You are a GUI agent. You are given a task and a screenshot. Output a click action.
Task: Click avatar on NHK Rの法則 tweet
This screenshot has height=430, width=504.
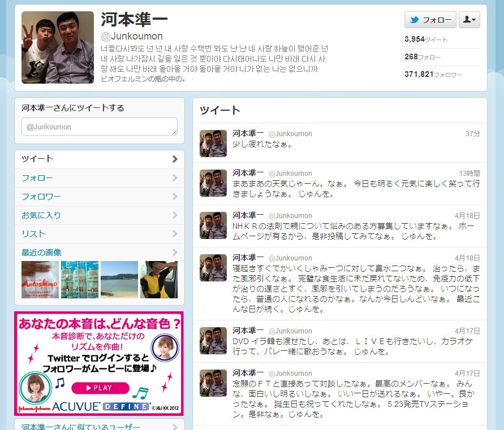click(x=213, y=225)
